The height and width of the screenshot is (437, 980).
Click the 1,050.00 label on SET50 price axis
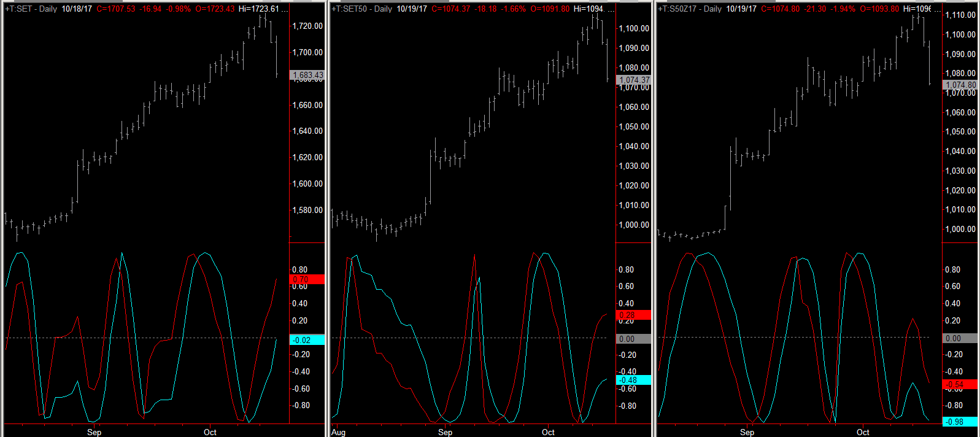pos(634,126)
